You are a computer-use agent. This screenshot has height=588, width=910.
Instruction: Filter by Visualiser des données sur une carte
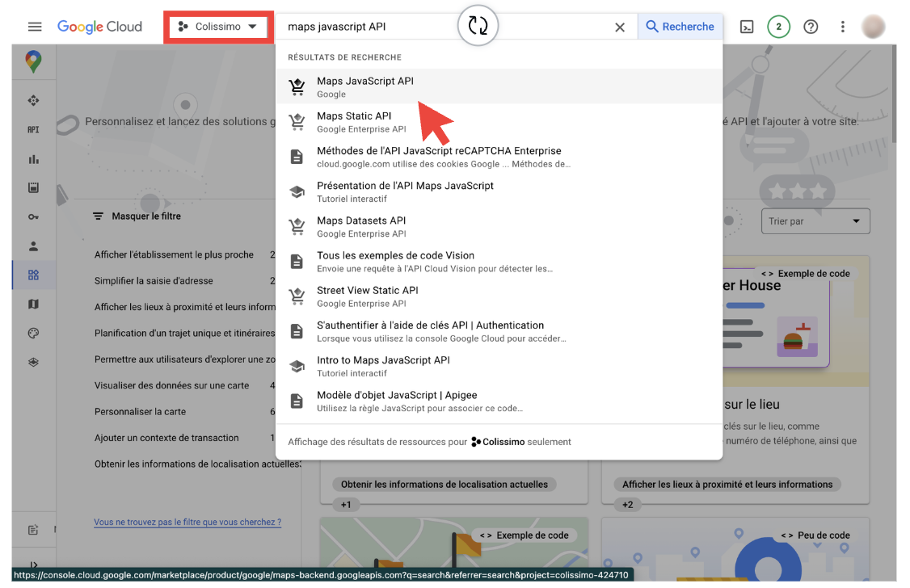172,385
